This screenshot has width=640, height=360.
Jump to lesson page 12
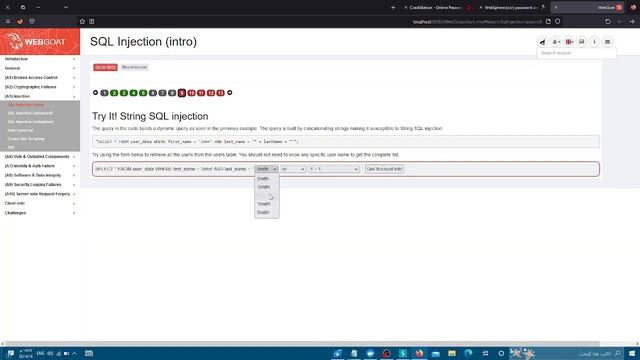click(x=211, y=93)
